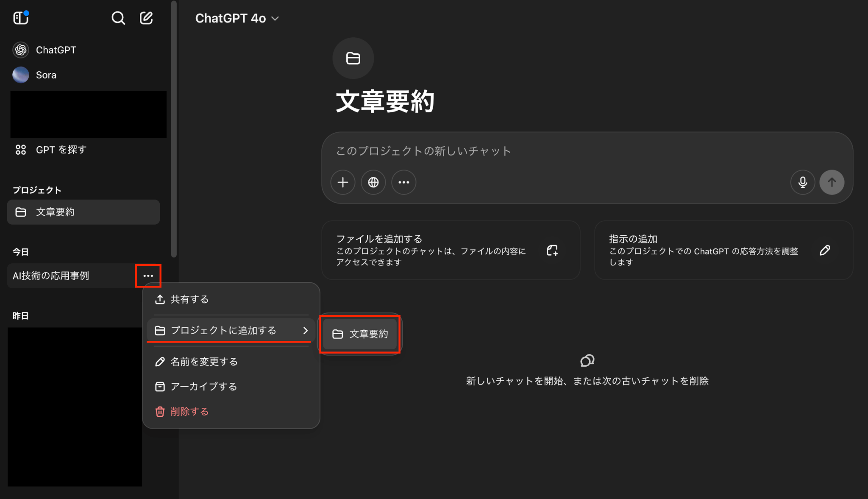Choose 削除する from context menu
The height and width of the screenshot is (499, 868).
point(231,412)
